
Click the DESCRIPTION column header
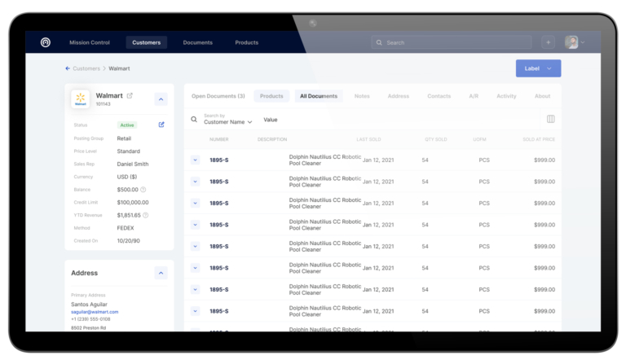pos(272,139)
